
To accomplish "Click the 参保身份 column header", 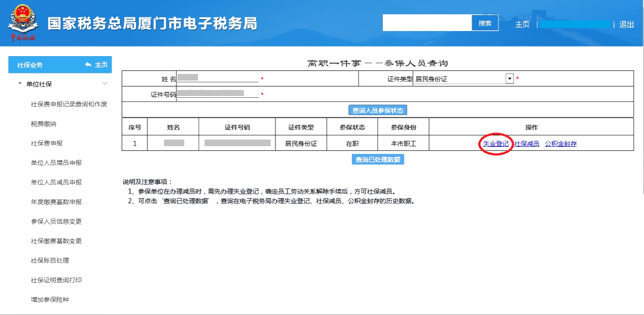I will click(x=403, y=127).
